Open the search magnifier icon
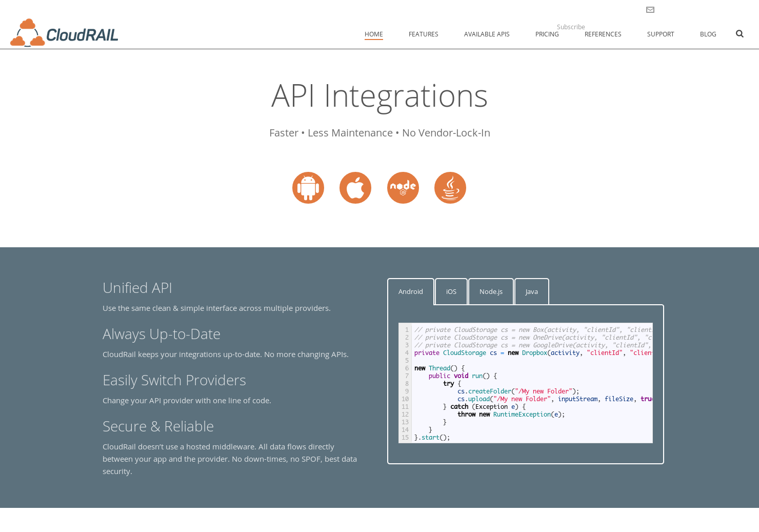 pos(740,34)
